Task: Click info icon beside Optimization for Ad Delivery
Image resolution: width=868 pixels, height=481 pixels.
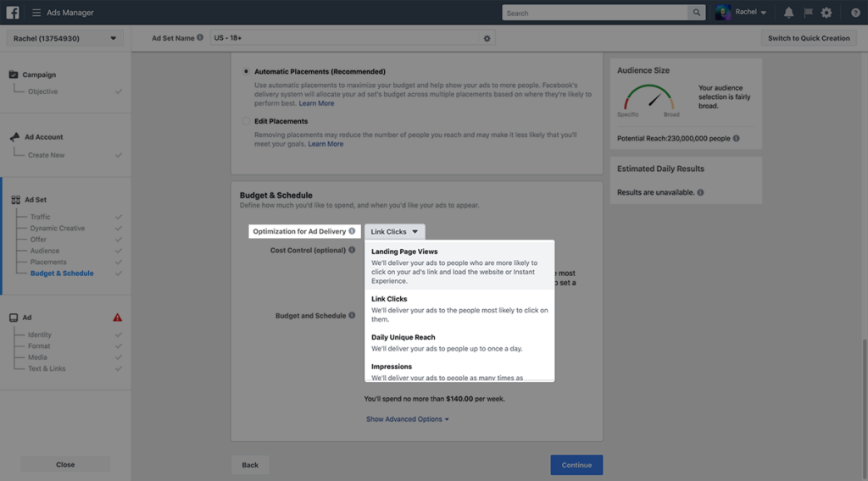Action: (352, 231)
